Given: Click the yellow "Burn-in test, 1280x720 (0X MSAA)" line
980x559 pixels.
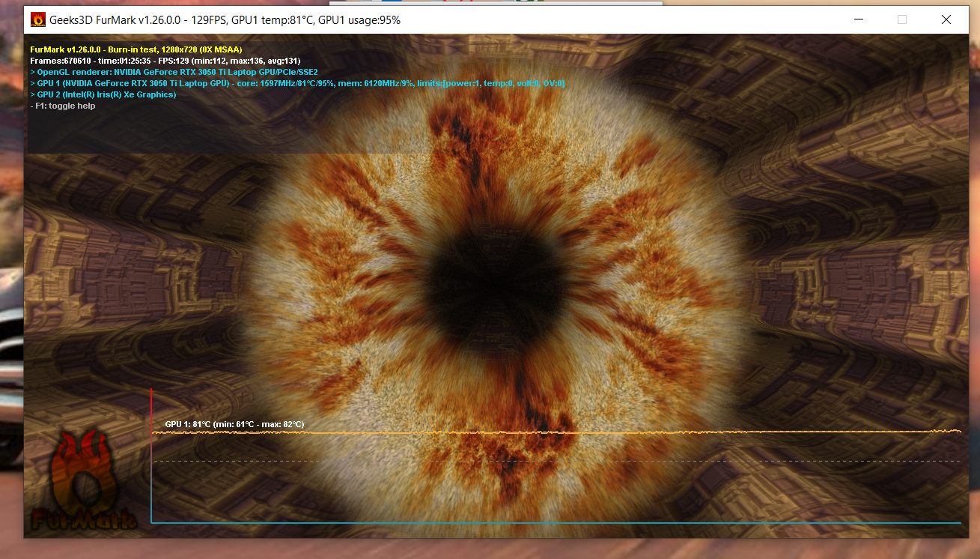Looking at the screenshot, I should click(136, 49).
